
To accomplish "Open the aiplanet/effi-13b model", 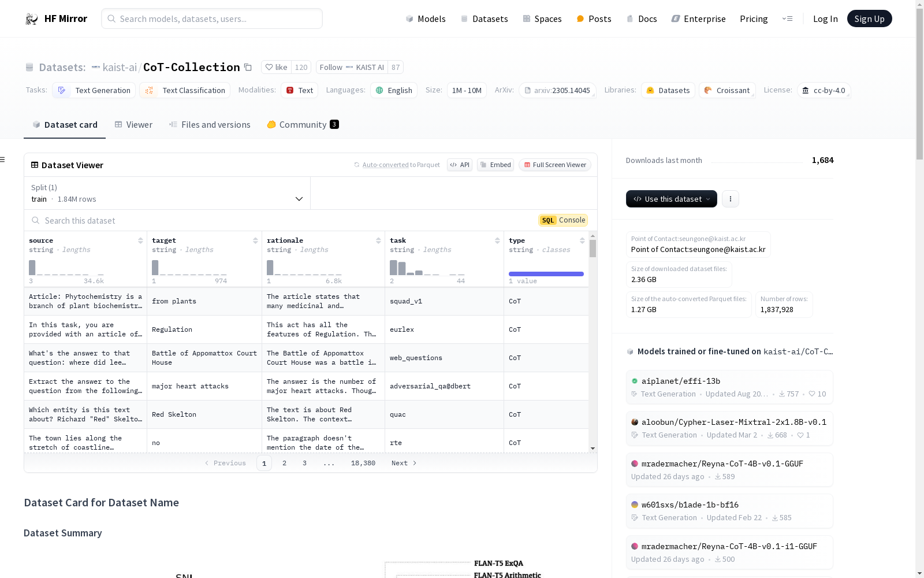I will (729, 387).
